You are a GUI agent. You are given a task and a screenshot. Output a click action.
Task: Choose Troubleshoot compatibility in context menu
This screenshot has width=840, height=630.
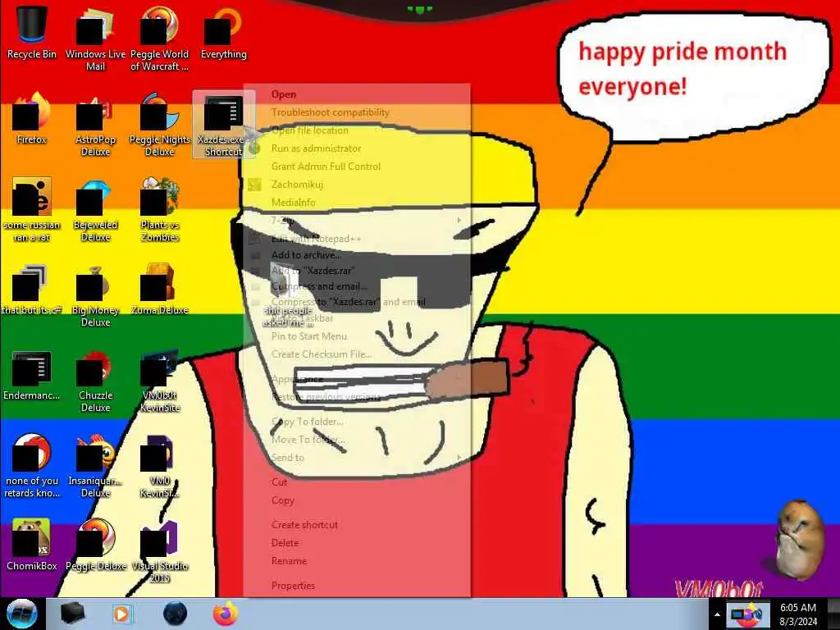tap(357, 112)
